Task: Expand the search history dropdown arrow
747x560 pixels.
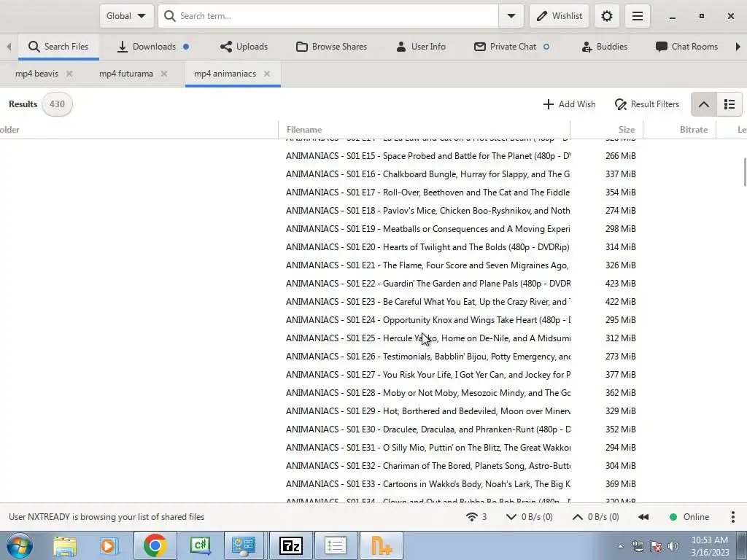Action: click(511, 16)
